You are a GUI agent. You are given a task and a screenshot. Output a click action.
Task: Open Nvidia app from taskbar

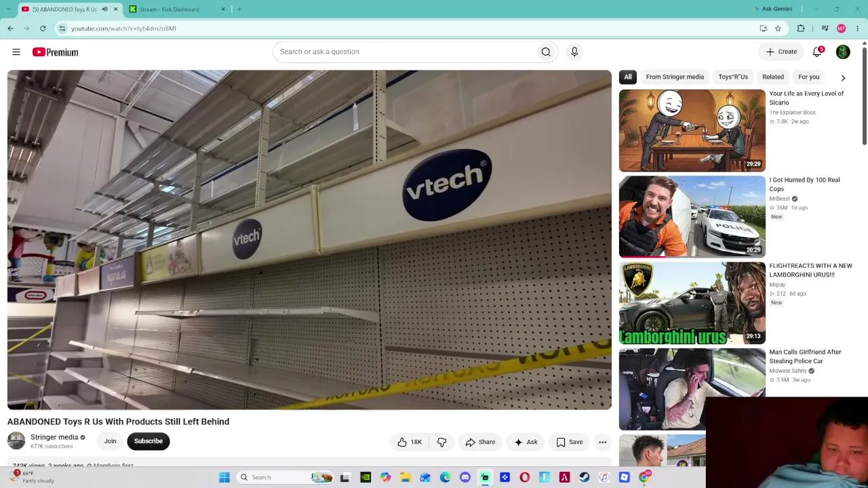pos(366,477)
